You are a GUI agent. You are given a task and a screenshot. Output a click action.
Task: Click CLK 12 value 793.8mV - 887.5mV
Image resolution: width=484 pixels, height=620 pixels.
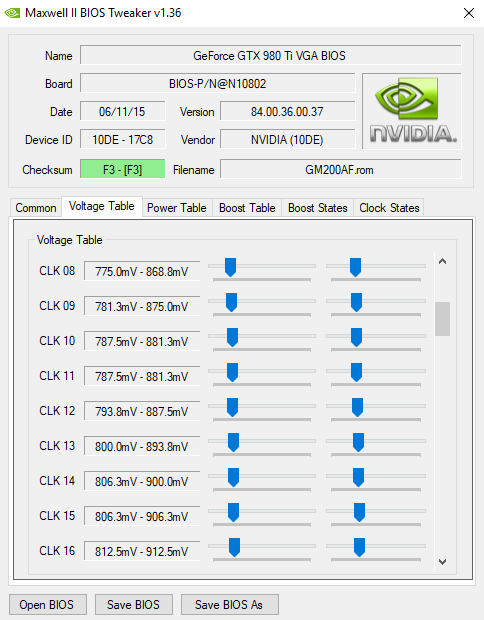(x=142, y=411)
